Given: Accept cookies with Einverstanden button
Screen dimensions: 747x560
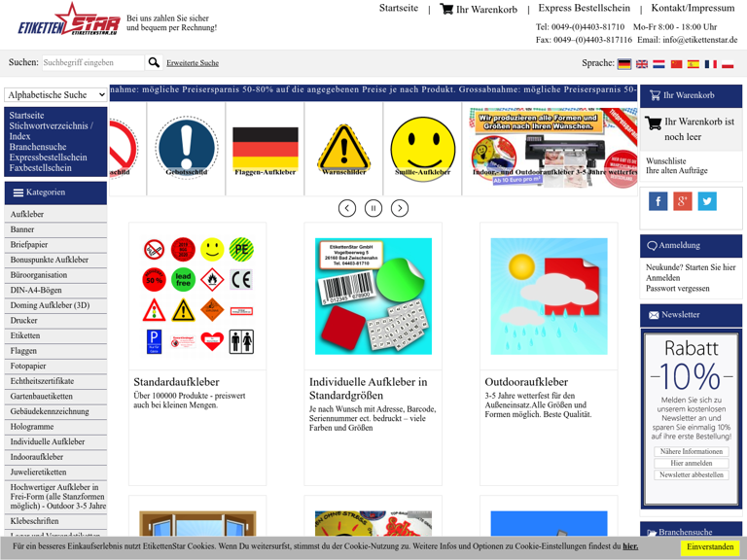Looking at the screenshot, I should (x=710, y=547).
